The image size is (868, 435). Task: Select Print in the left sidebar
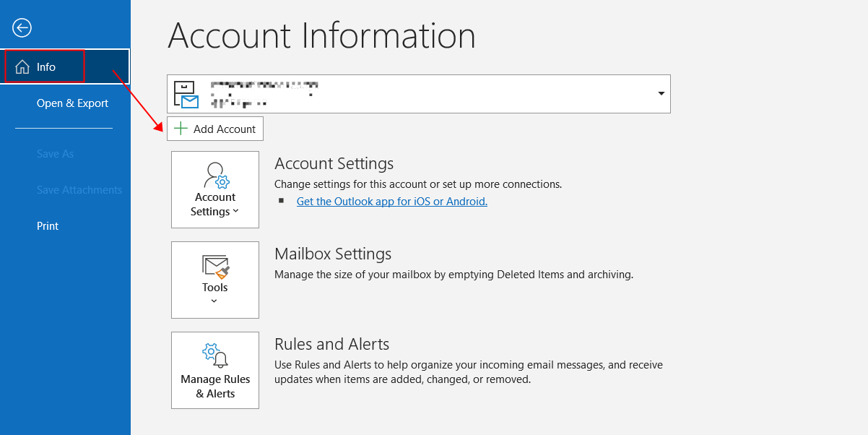click(48, 226)
